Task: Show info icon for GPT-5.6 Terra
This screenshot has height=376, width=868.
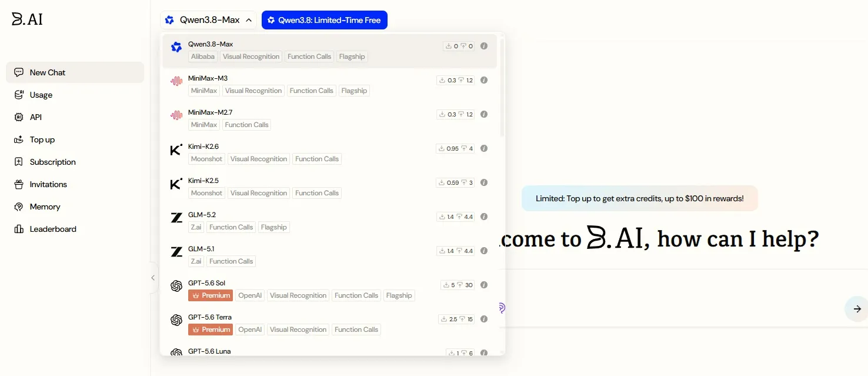Action: coord(484,319)
